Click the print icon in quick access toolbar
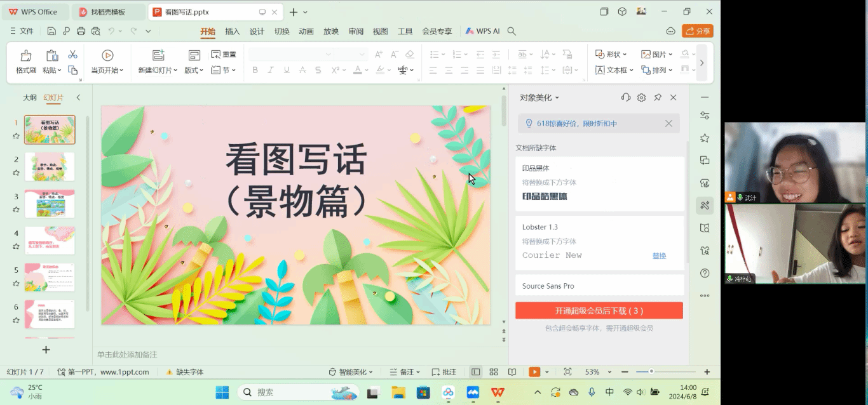Screen dimensions: 868x405 81,31
